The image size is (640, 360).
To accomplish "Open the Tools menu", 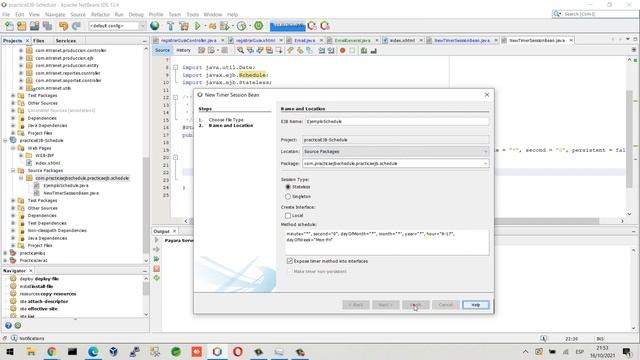I will [x=193, y=15].
